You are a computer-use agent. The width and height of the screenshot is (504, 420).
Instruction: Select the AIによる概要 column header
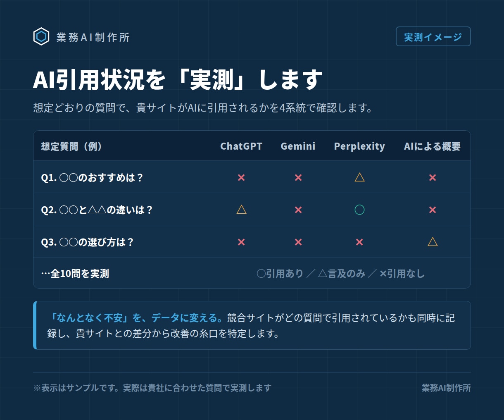[x=433, y=146]
